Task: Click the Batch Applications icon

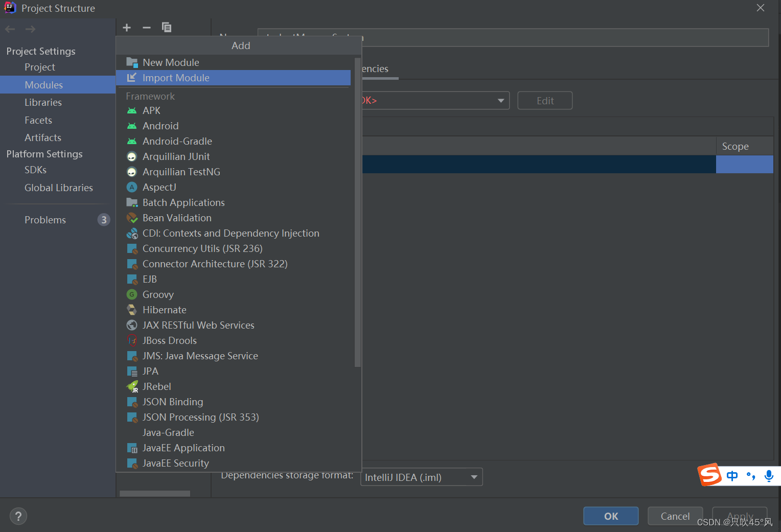Action: click(x=132, y=202)
